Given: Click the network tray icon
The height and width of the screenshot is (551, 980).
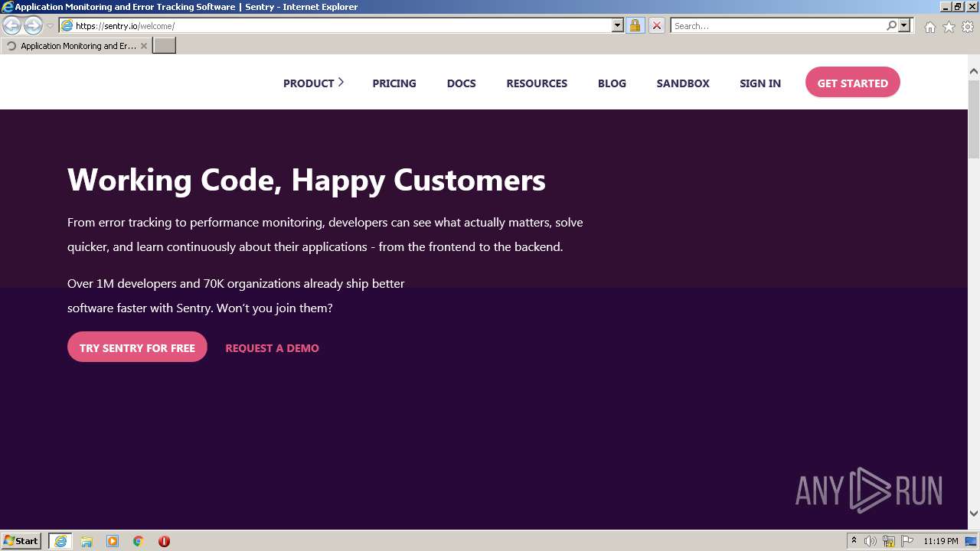Looking at the screenshot, I should pos(889,541).
